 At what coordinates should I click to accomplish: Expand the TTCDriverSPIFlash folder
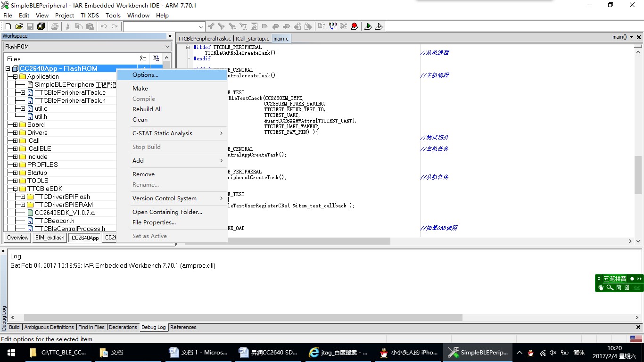[23, 197]
